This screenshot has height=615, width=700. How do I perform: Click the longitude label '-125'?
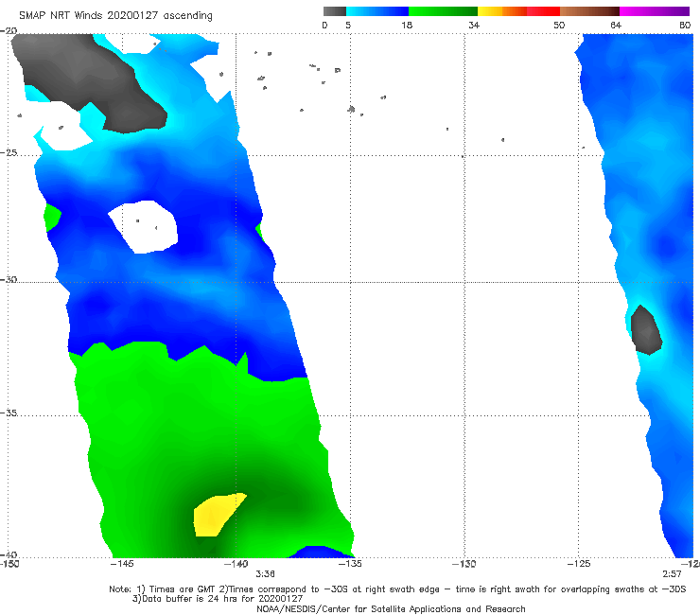[x=579, y=564]
